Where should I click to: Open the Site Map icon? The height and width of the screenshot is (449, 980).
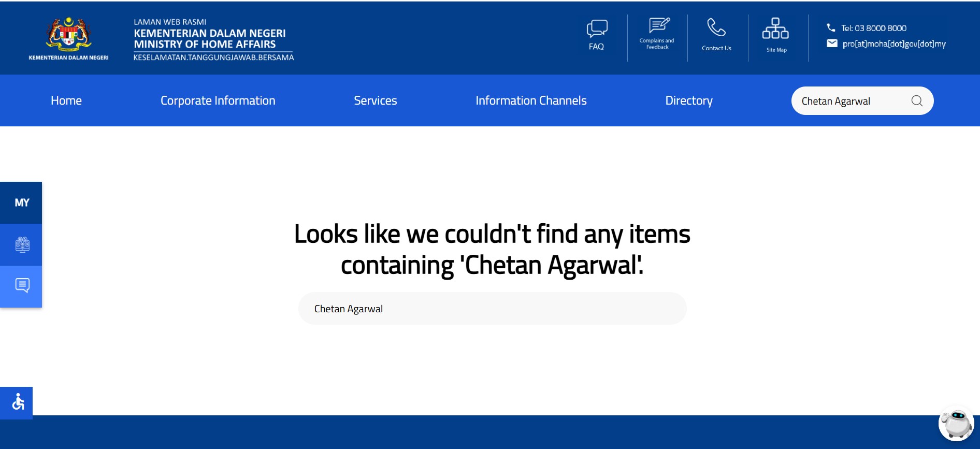pos(775,29)
